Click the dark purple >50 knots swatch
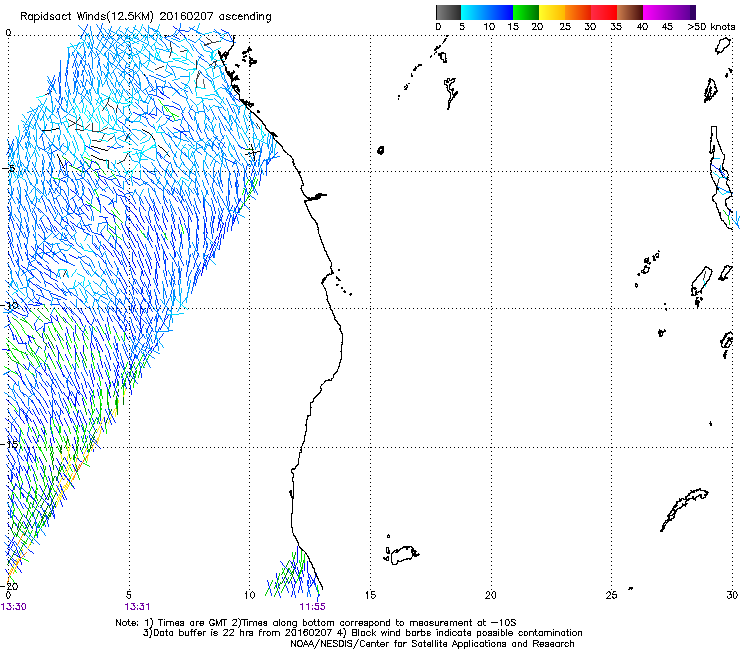Screen dimensions: 740x650 pos(693,12)
